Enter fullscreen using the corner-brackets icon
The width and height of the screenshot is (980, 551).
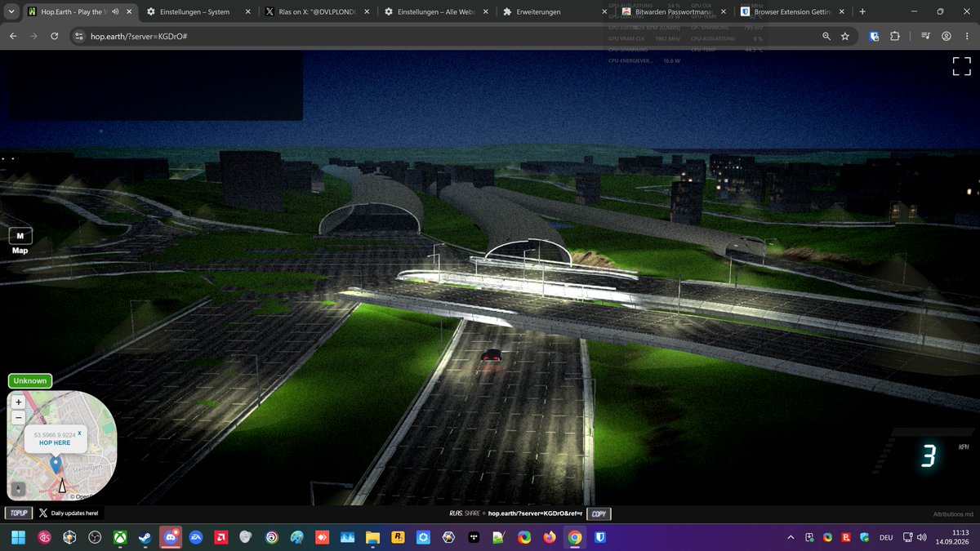(961, 67)
